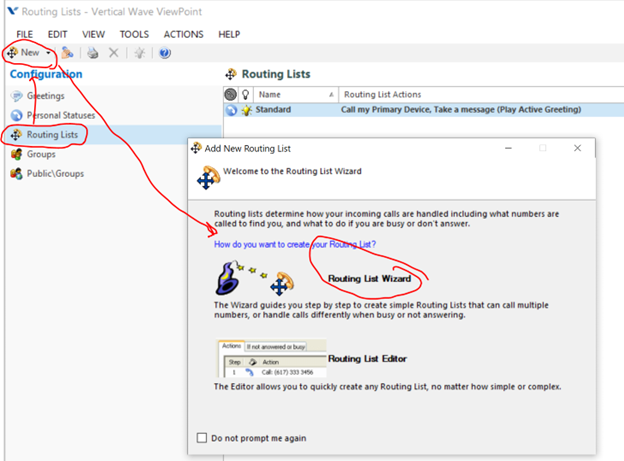Open the ACTIONS menu
Screen dimensions: 624x461
[x=183, y=34]
